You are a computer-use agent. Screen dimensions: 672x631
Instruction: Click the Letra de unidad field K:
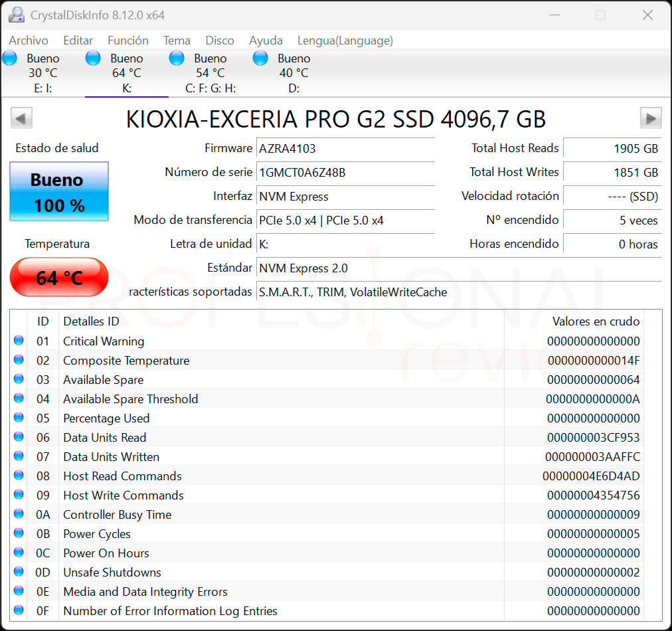[x=345, y=244]
